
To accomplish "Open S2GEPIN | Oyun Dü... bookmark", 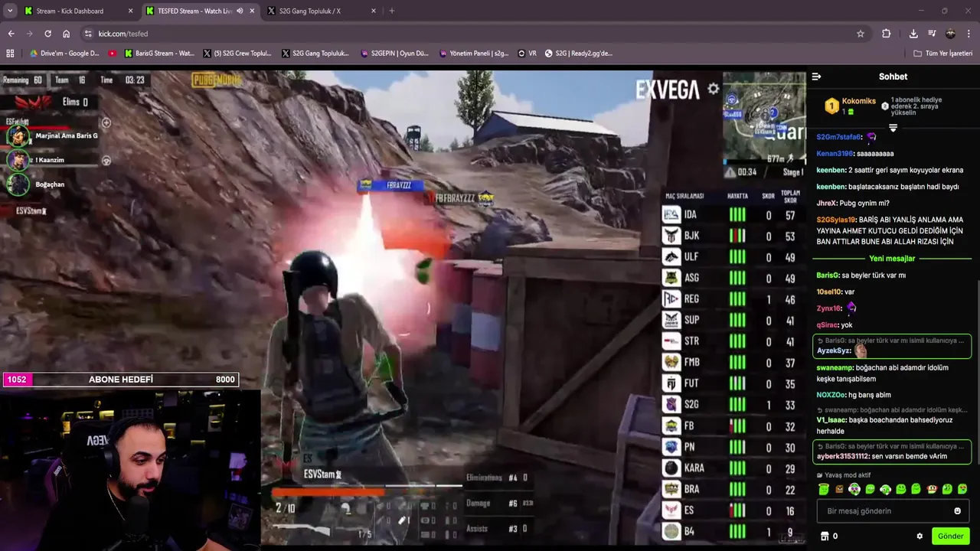I will (394, 54).
